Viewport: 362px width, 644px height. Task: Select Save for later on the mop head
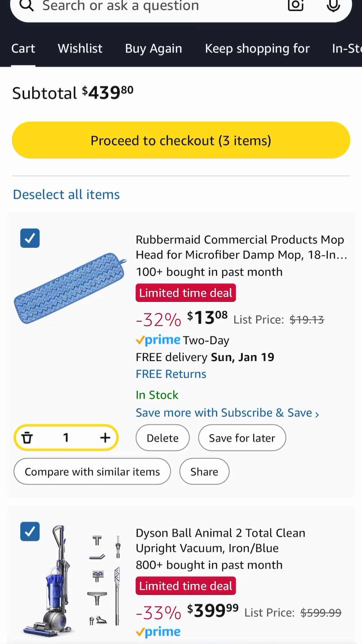coord(242,437)
